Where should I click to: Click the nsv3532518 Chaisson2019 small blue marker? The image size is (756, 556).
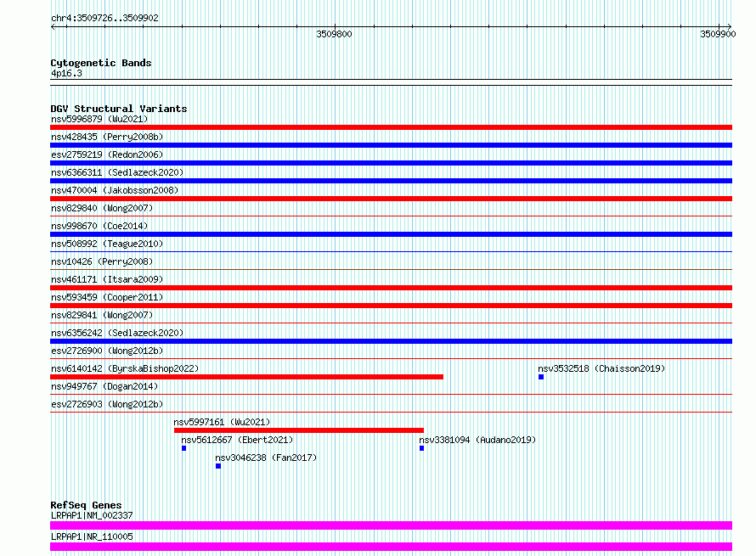tap(541, 377)
